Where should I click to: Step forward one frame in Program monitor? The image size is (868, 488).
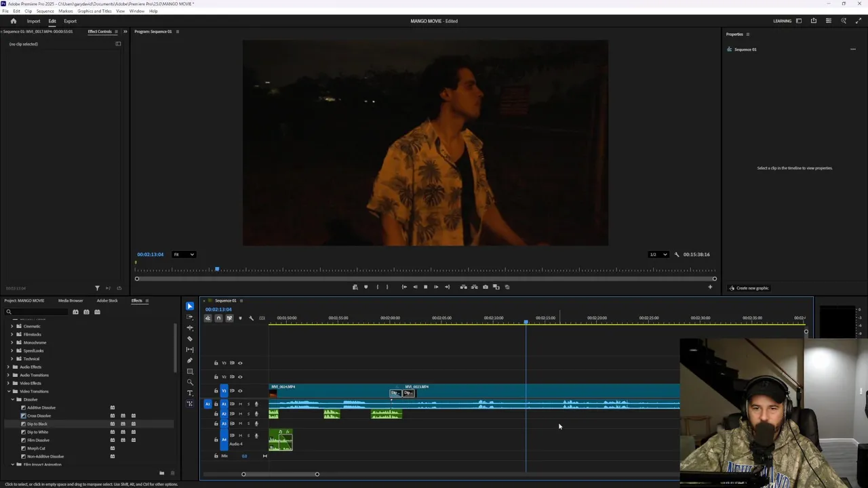[x=436, y=287]
